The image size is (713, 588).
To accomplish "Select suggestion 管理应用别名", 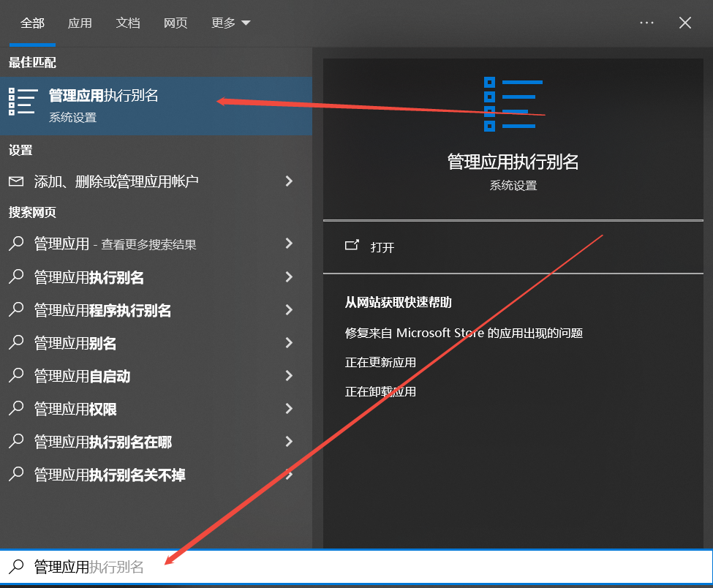I will 156,343.
